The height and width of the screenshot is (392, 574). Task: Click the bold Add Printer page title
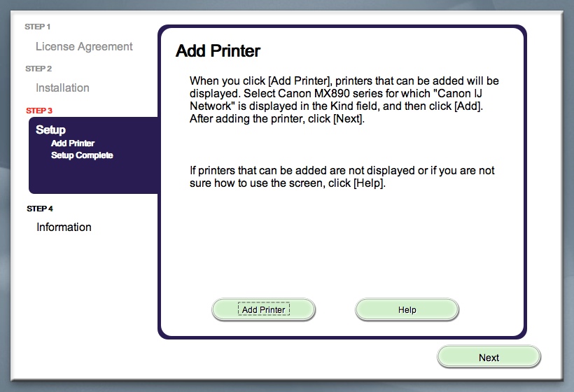218,51
